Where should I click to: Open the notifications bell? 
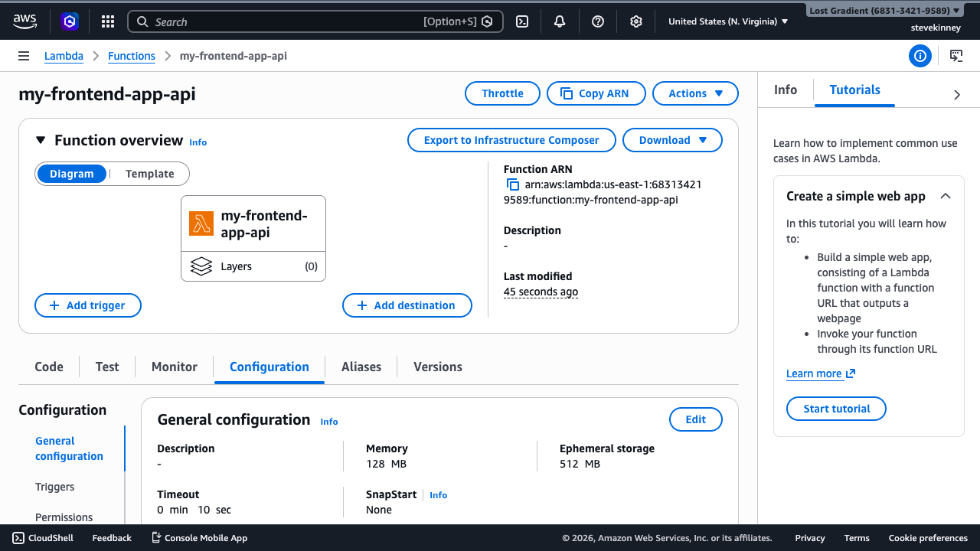click(560, 21)
